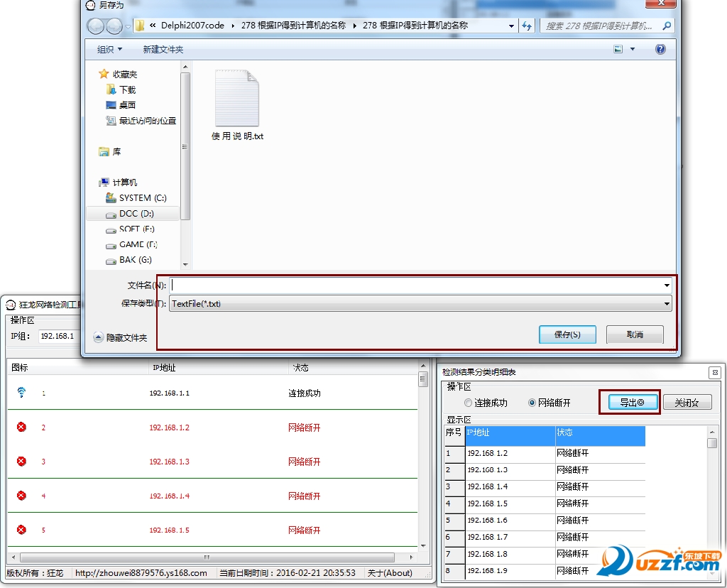This screenshot has height=588, width=727.
Task: Click the refresh icon beside address bar
Action: (527, 26)
